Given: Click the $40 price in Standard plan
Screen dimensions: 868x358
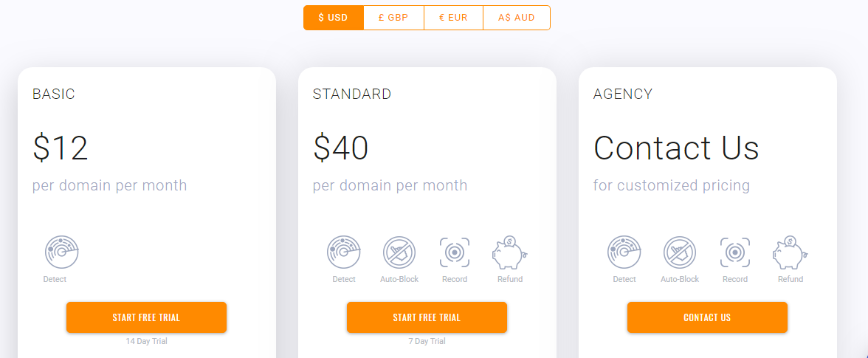Looking at the screenshot, I should click(341, 148).
